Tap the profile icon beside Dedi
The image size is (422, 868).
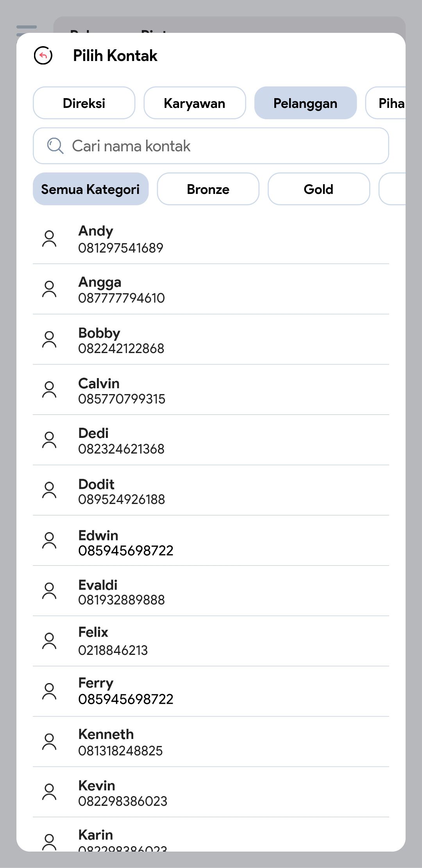click(x=49, y=440)
